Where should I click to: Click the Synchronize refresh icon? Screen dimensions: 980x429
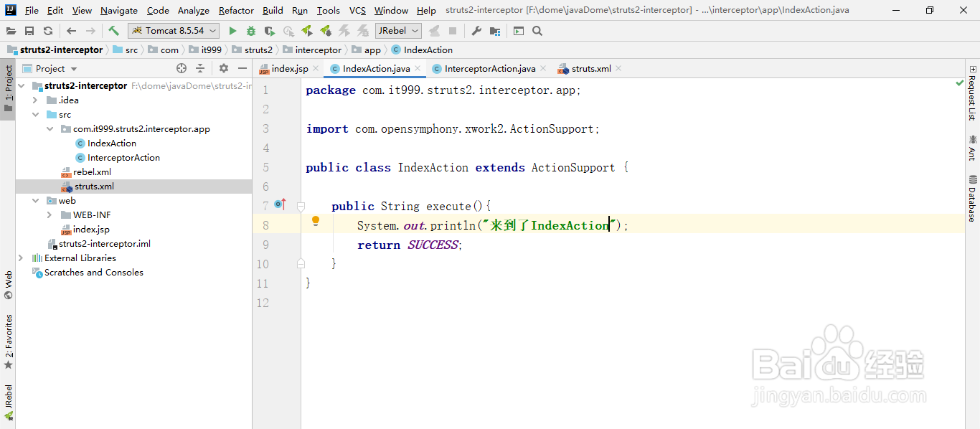pyautogui.click(x=48, y=31)
